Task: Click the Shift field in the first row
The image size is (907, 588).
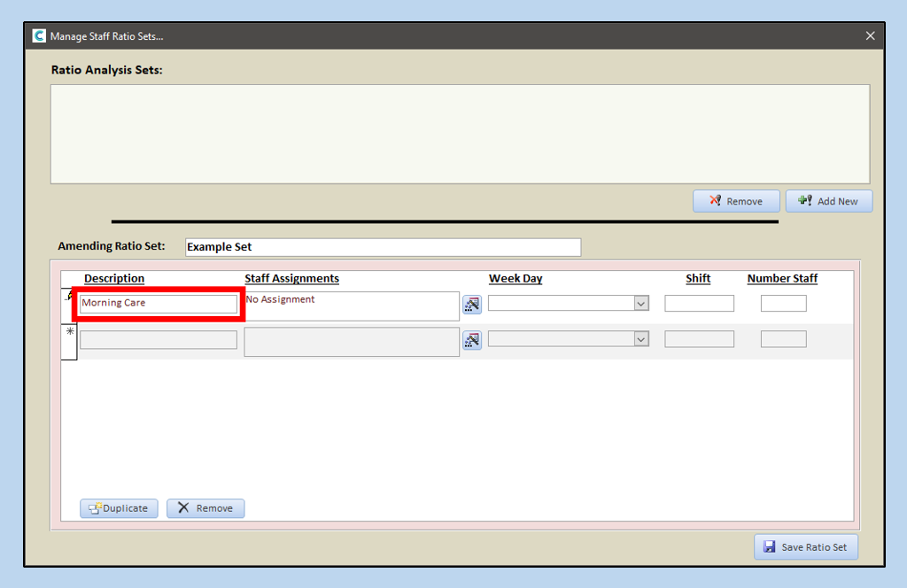Action: click(x=699, y=304)
